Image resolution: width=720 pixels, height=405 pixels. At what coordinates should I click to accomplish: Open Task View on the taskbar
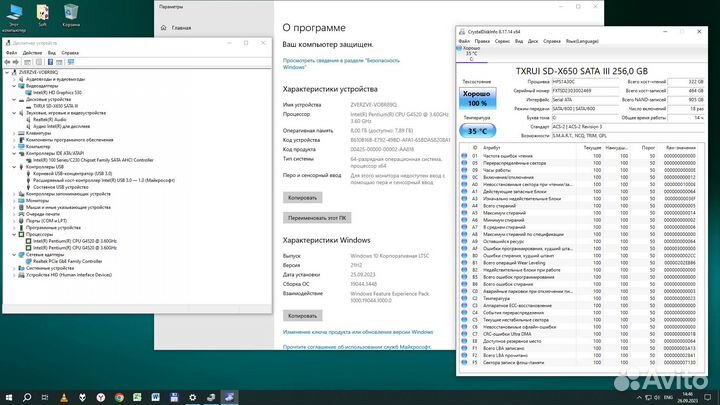click(45, 397)
